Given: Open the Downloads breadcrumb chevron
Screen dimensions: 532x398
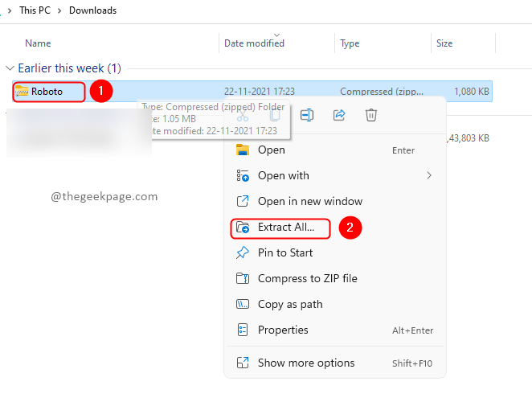Looking at the screenshot, I should coord(59,10).
